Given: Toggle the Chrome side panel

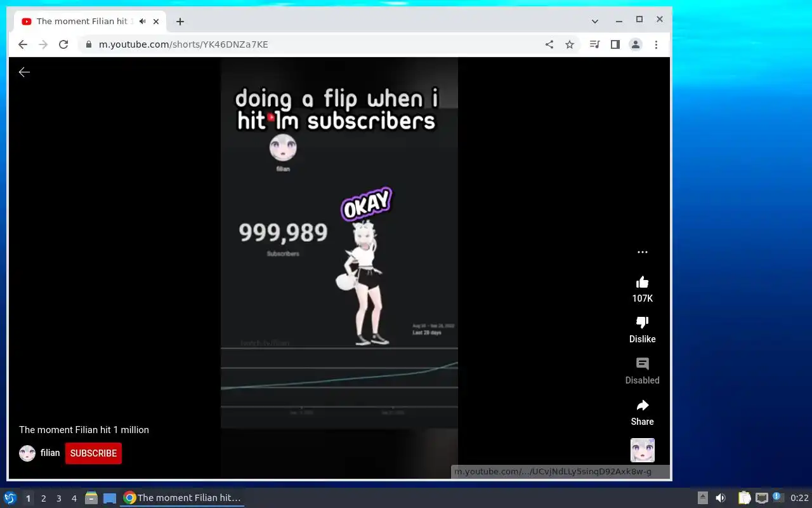Looking at the screenshot, I should [x=615, y=44].
